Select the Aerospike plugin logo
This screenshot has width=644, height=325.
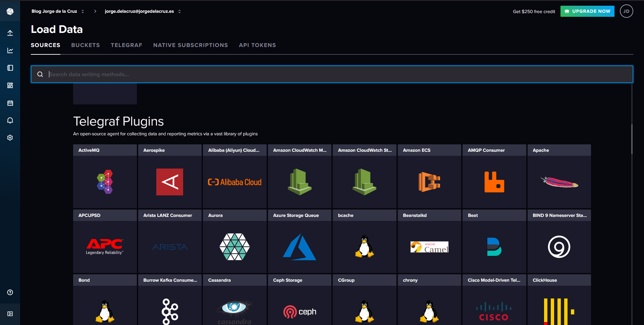(x=170, y=182)
